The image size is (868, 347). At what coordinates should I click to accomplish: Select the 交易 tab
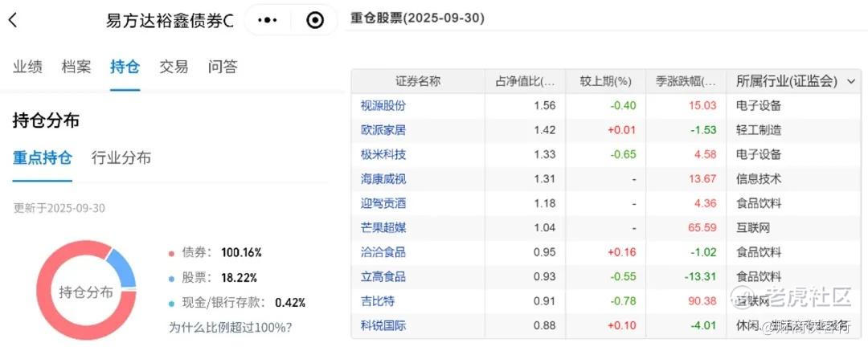pos(174,67)
